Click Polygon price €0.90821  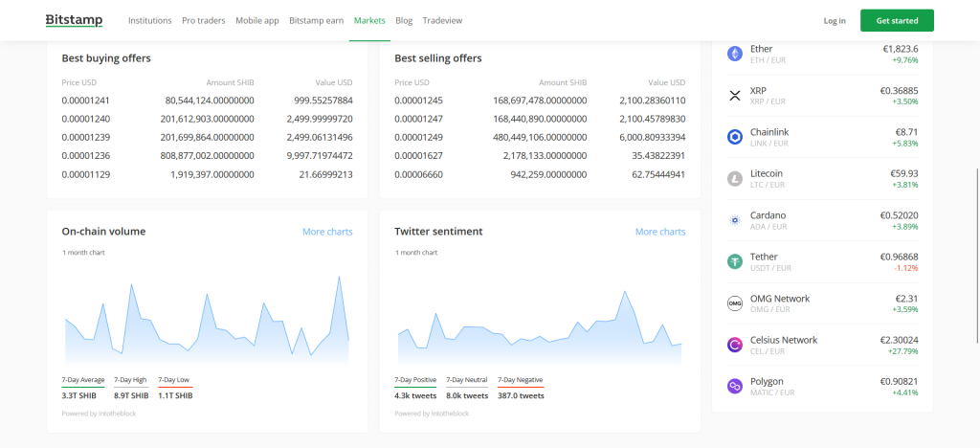click(899, 381)
